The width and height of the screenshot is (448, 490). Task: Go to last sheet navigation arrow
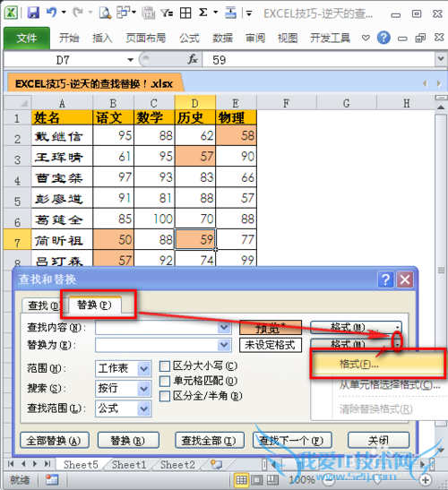click(47, 464)
